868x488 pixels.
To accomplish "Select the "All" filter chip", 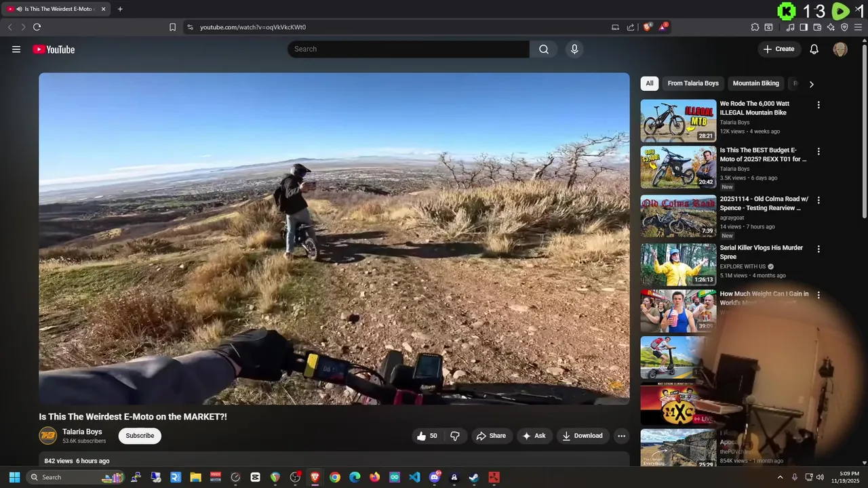I will [650, 83].
